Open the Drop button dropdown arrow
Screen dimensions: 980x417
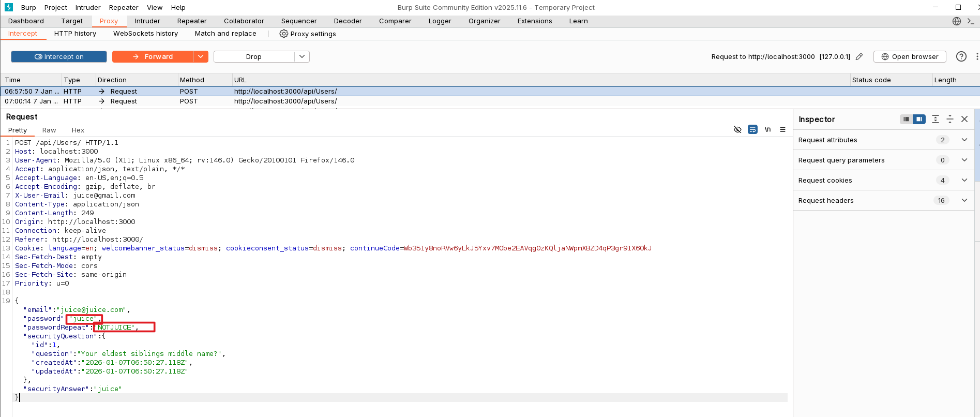302,57
